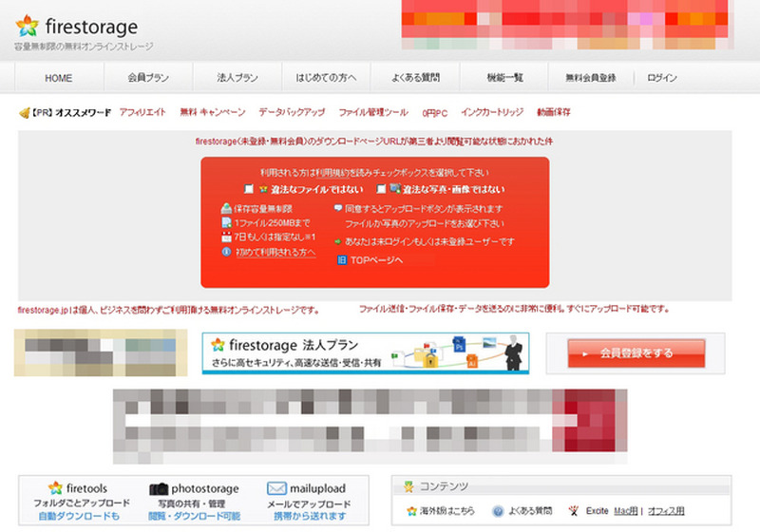Click the blue TOPページへ icon
Screen dimensions: 760x532
(343, 259)
